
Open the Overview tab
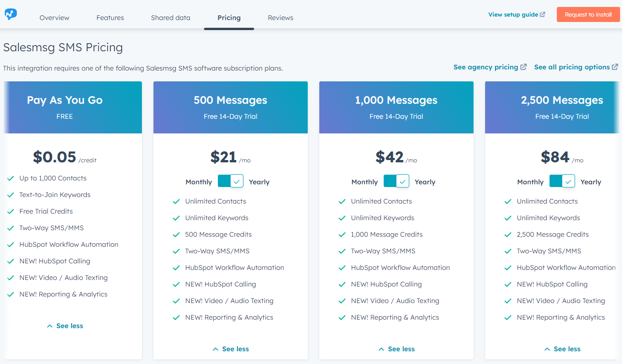tap(54, 18)
